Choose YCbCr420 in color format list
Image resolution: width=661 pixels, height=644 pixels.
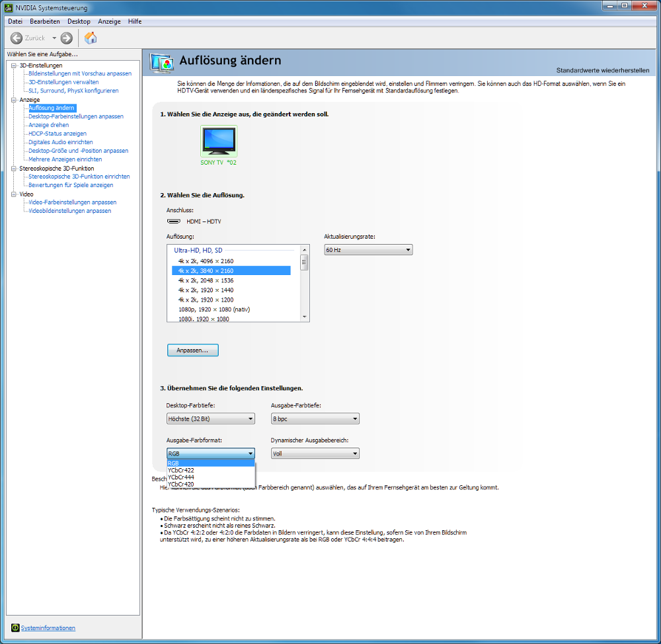(x=211, y=484)
